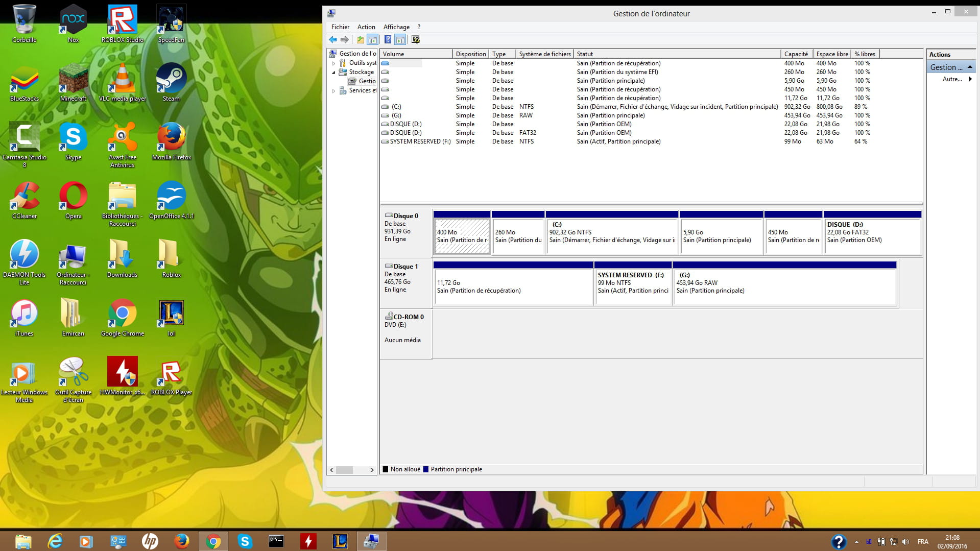Click the FRA language indicator

[x=923, y=542]
